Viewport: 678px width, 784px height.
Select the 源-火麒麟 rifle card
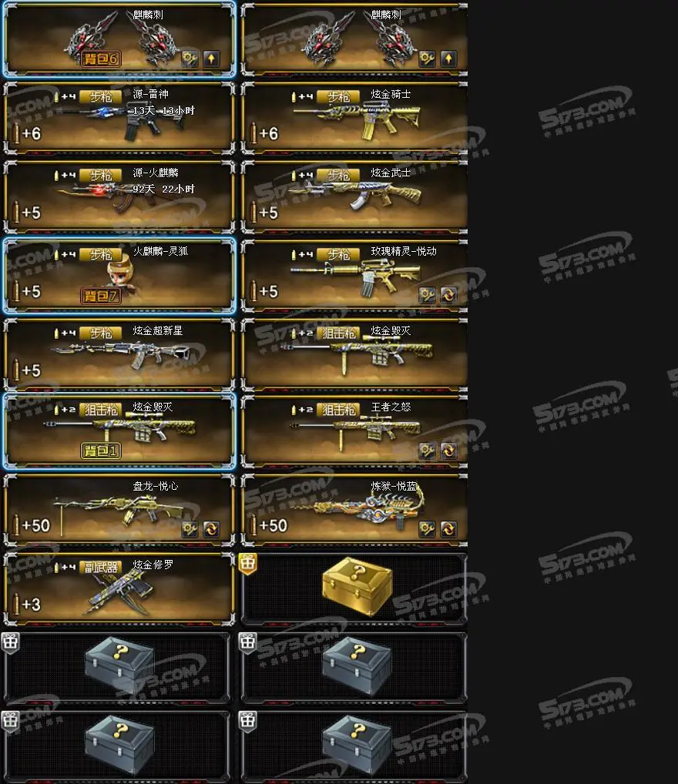point(119,197)
